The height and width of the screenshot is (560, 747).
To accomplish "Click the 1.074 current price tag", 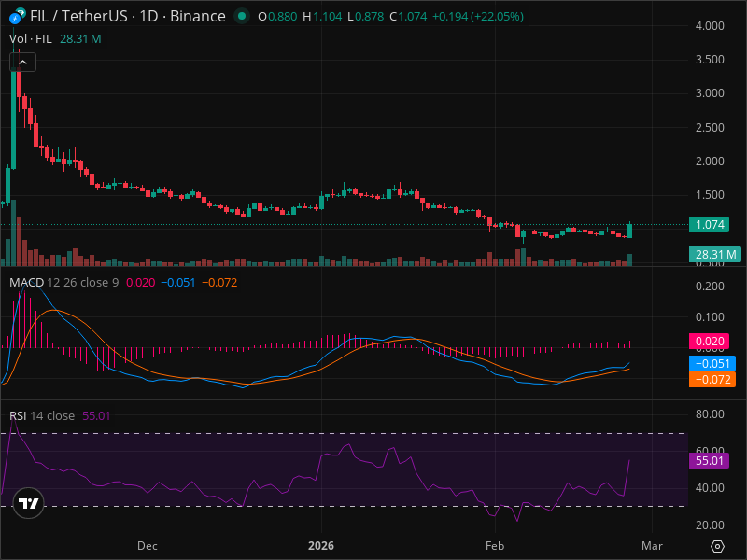I will click(x=710, y=225).
